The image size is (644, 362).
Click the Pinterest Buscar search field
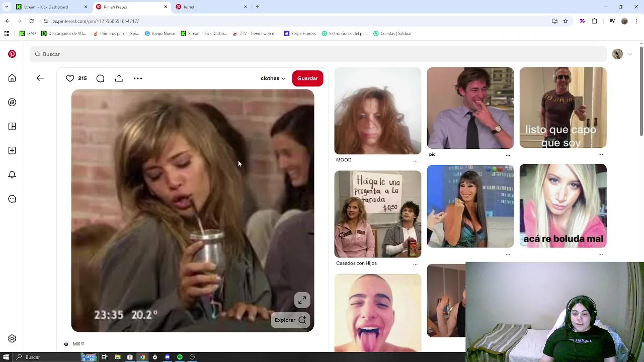[x=318, y=54]
